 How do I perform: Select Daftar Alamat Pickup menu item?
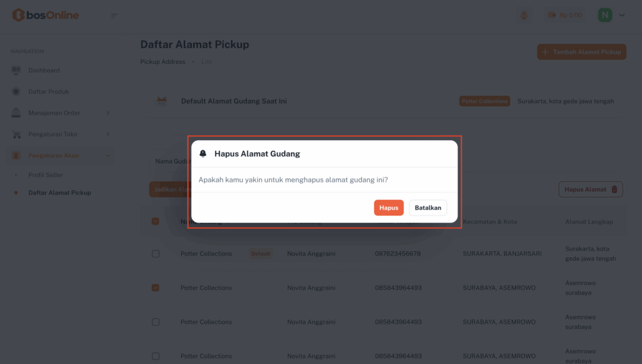[x=60, y=193]
